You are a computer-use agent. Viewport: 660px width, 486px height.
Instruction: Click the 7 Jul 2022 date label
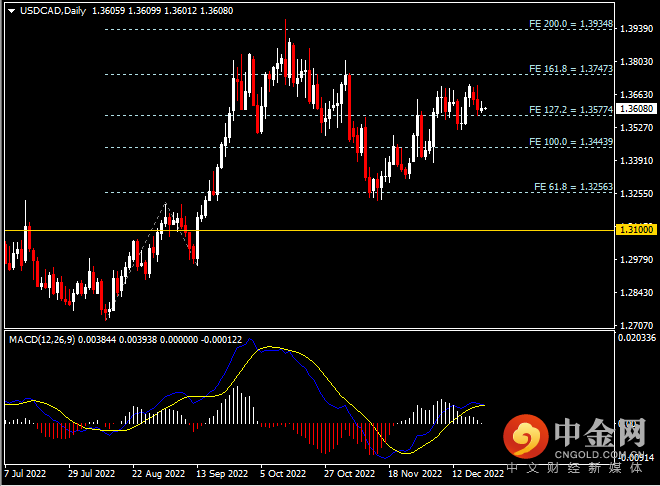click(x=26, y=473)
